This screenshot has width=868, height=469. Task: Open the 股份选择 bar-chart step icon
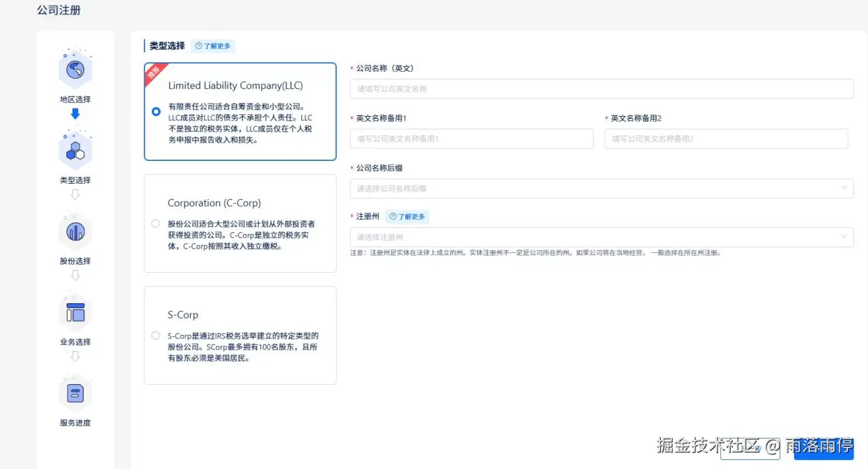[x=75, y=231]
